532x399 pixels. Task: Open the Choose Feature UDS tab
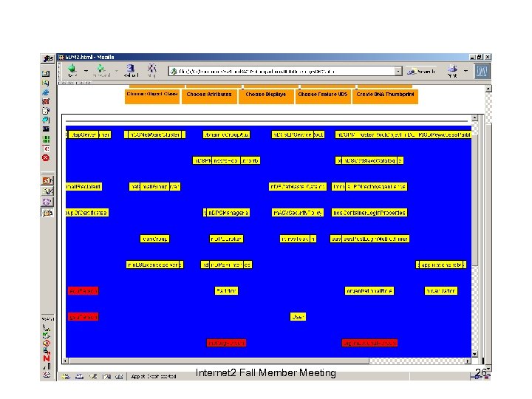click(x=323, y=96)
